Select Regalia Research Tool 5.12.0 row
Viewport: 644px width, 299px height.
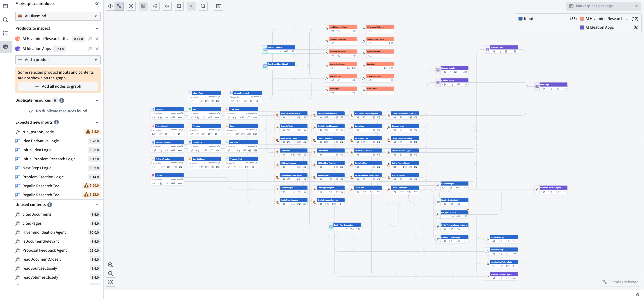click(58, 195)
